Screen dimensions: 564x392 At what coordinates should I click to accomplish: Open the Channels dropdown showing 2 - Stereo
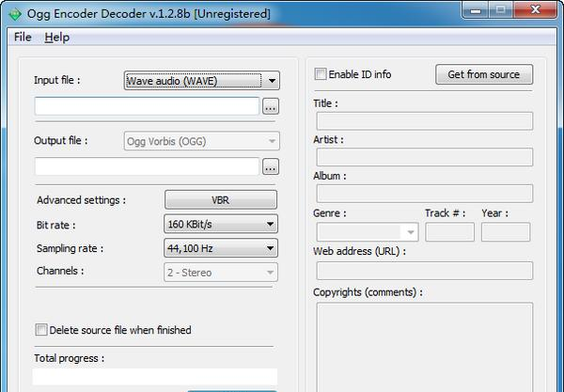point(221,273)
